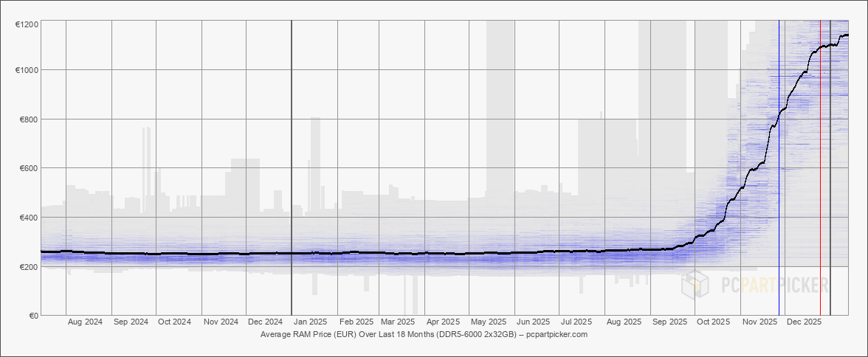Click the €1000 y-axis label
Image resolution: width=868 pixels, height=357 pixels.
(x=27, y=70)
